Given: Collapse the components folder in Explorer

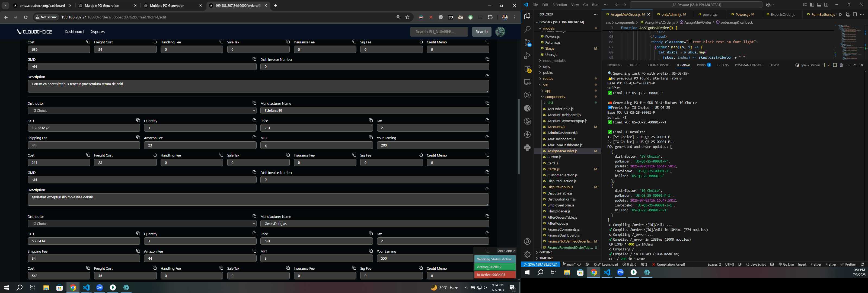Looking at the screenshot, I should pos(555,97).
